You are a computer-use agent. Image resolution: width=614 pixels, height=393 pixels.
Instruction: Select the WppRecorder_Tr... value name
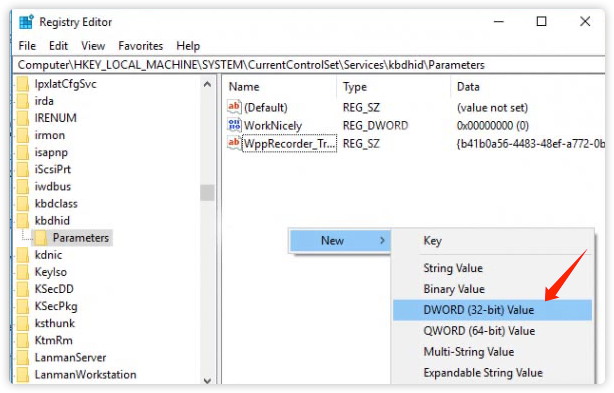tap(289, 144)
